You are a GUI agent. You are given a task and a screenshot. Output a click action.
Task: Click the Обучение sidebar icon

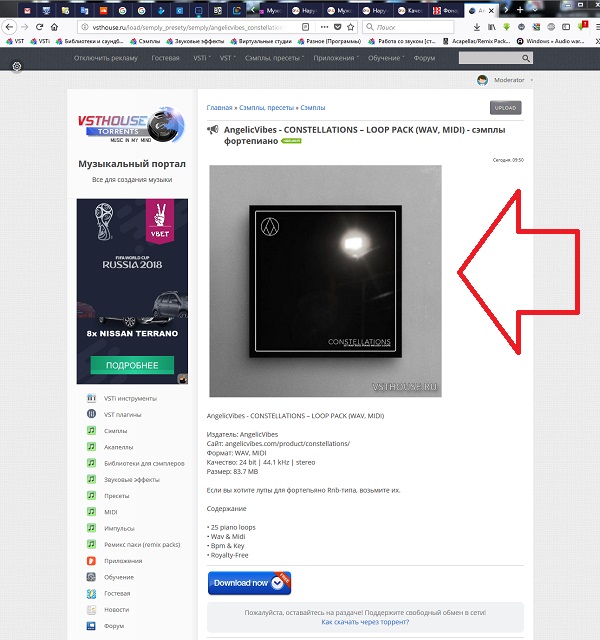tap(91, 577)
